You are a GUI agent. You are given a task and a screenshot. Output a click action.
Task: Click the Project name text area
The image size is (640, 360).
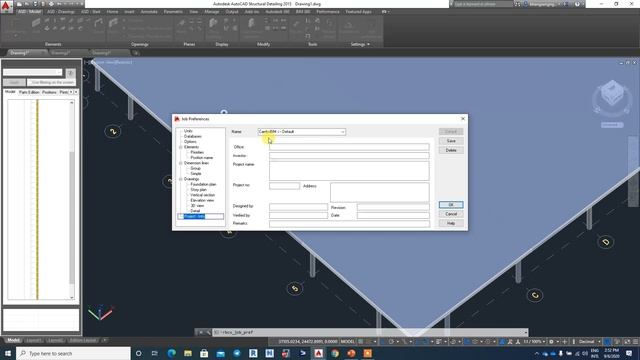(x=349, y=171)
